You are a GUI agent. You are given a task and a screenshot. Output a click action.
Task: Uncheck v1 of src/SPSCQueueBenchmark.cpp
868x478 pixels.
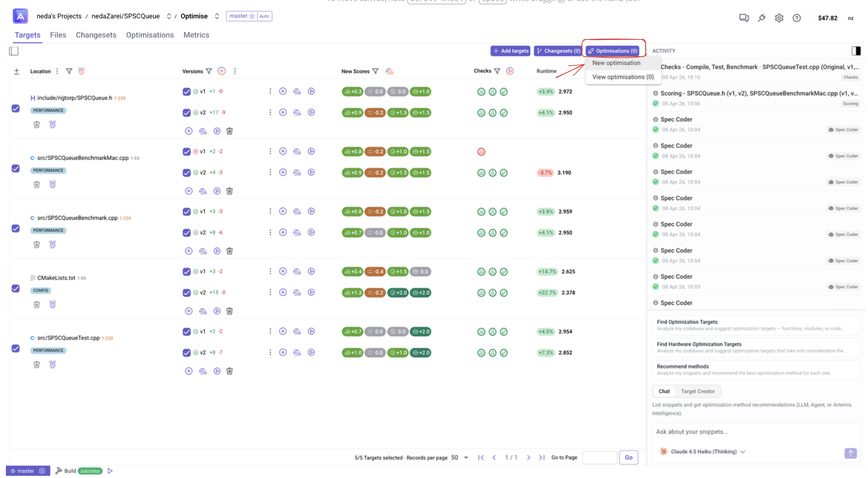(x=186, y=212)
